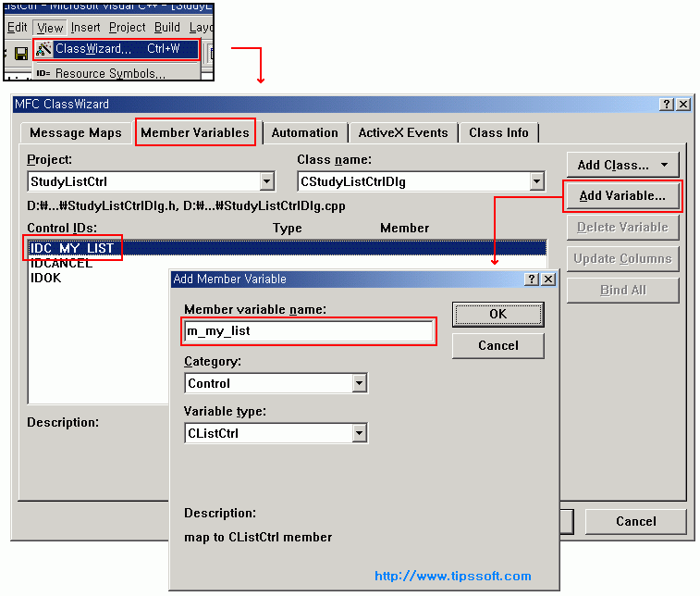Open the Category dropdown showing Control

[x=359, y=383]
